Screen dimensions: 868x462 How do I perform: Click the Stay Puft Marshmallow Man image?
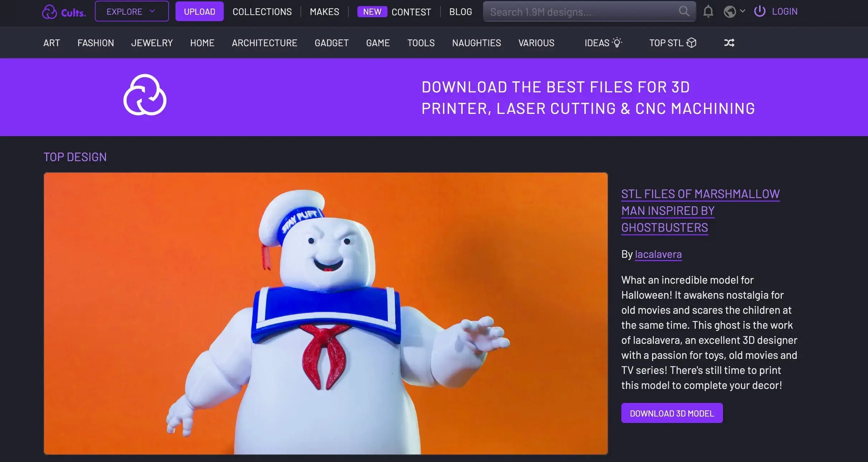click(325, 313)
